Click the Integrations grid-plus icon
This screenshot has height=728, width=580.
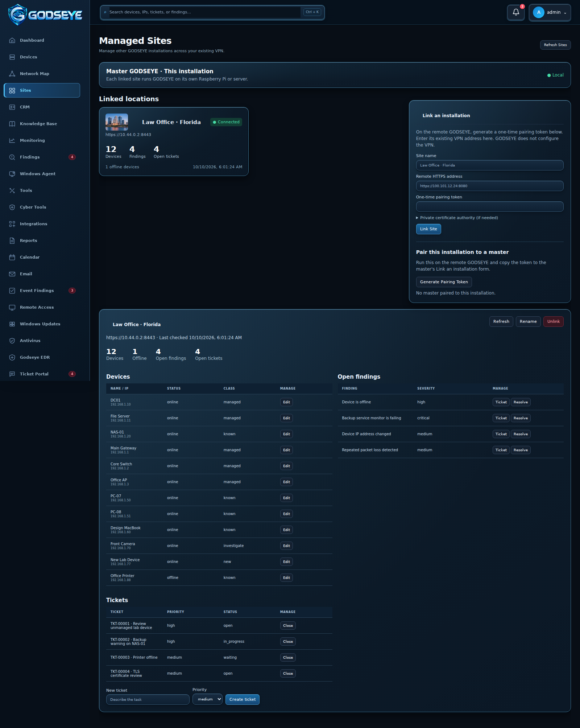[12, 224]
